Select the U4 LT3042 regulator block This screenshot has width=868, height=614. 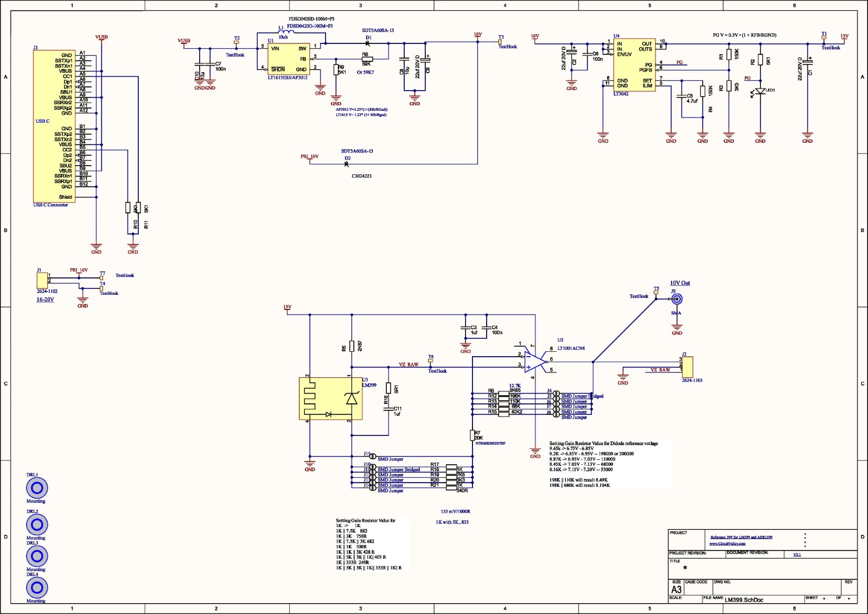click(x=634, y=65)
